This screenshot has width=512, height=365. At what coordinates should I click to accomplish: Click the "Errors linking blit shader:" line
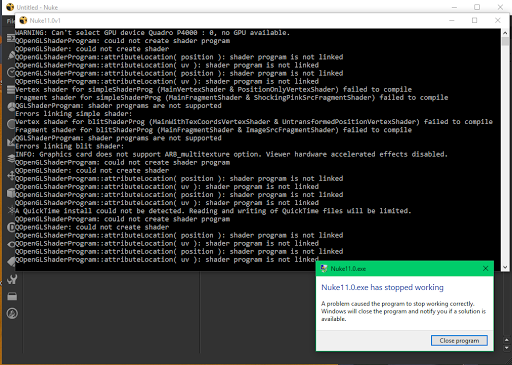click(69, 146)
